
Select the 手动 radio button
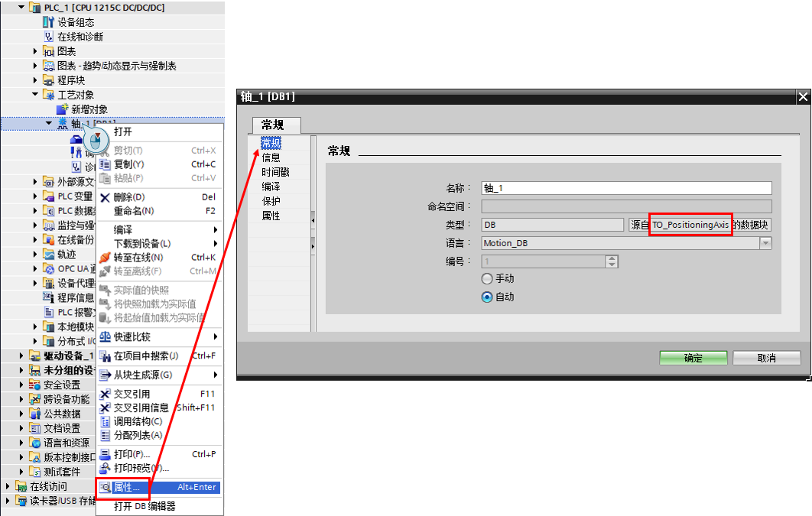click(x=487, y=278)
